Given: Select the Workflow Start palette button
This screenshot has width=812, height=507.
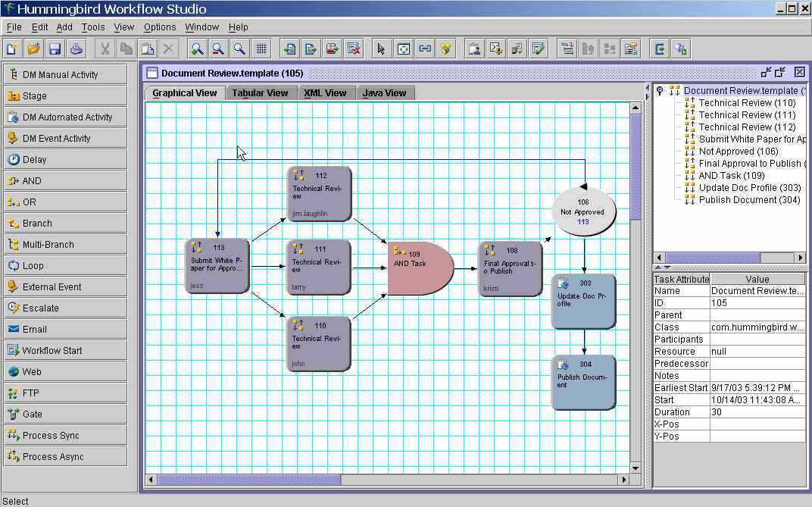Looking at the screenshot, I should click(x=65, y=351).
